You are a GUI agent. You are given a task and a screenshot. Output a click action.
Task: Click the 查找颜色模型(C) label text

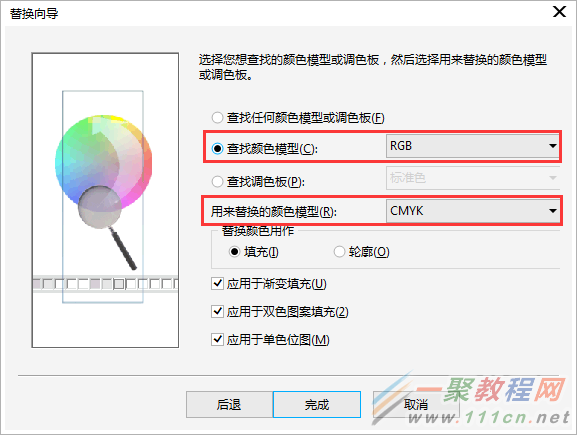click(x=272, y=149)
